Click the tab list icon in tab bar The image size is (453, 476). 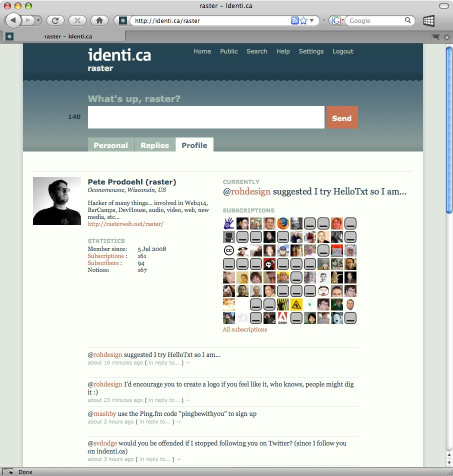click(x=436, y=37)
